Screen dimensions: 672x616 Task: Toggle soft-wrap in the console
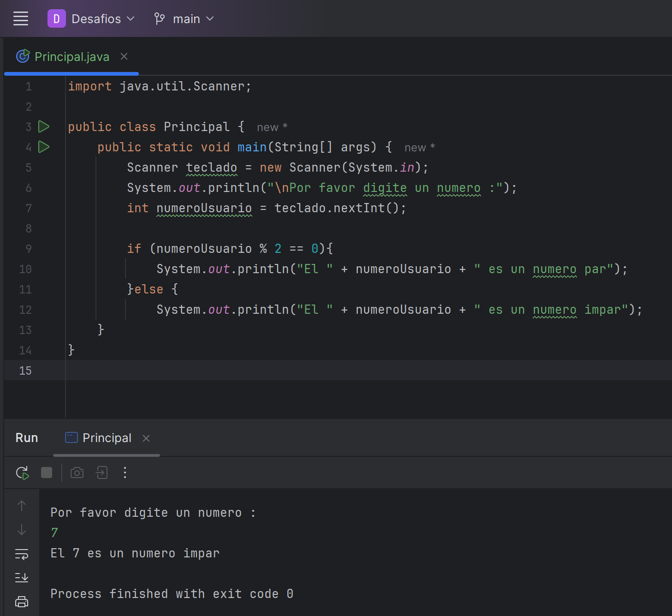(22, 554)
